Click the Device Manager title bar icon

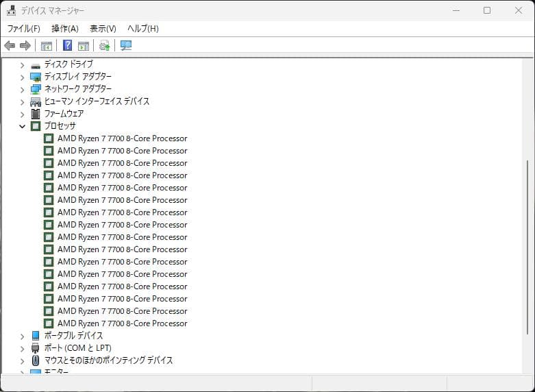(x=11, y=10)
